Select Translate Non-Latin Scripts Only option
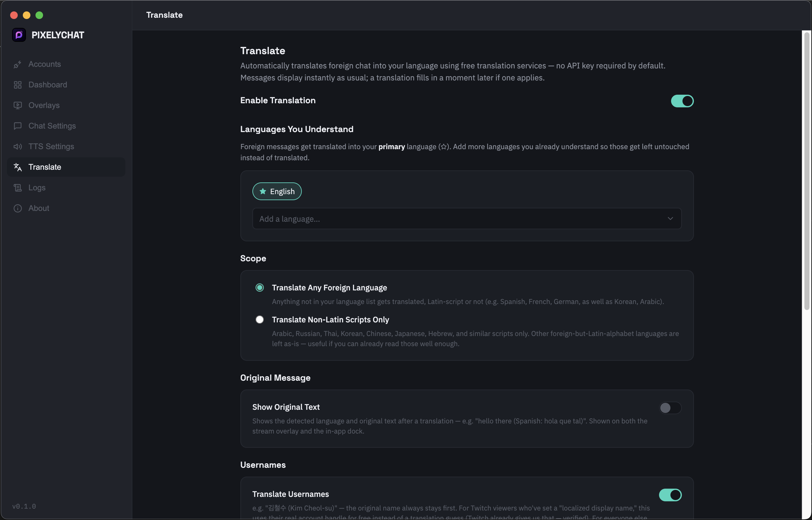This screenshot has height=520, width=812. [x=260, y=320]
